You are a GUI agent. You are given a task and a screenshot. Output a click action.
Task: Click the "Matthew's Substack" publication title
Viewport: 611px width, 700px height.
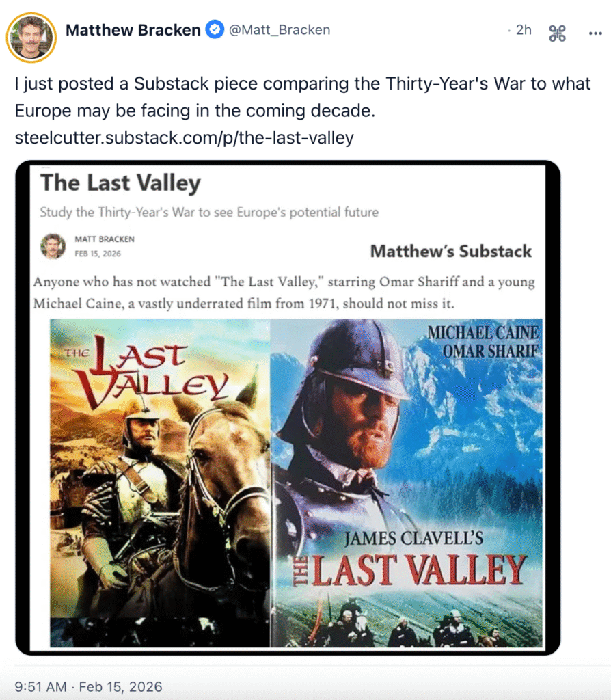point(450,251)
